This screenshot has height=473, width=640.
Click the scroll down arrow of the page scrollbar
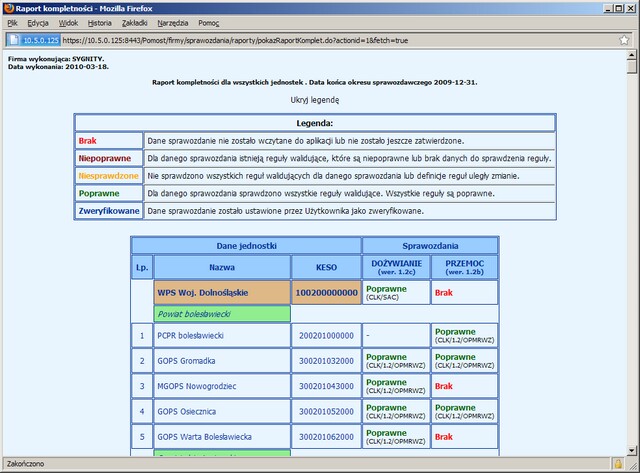(632, 451)
